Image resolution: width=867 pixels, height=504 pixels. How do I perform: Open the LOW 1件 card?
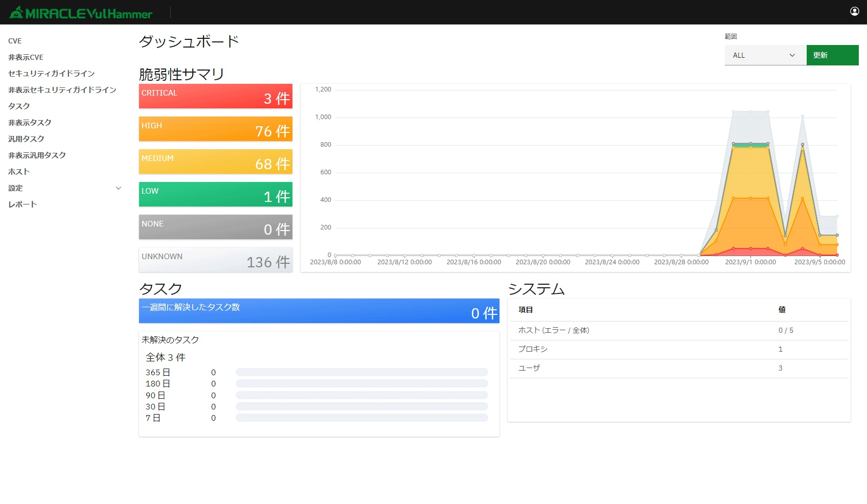(x=215, y=194)
